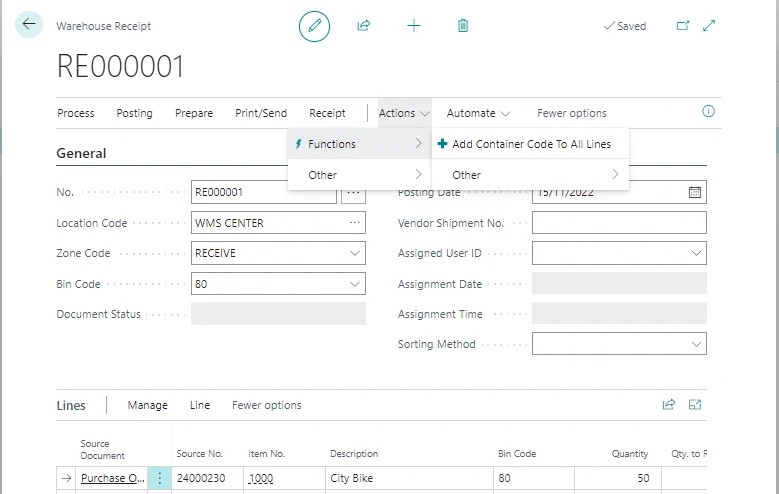Expand the Zone Code dropdown
779x494 pixels.
(x=355, y=254)
